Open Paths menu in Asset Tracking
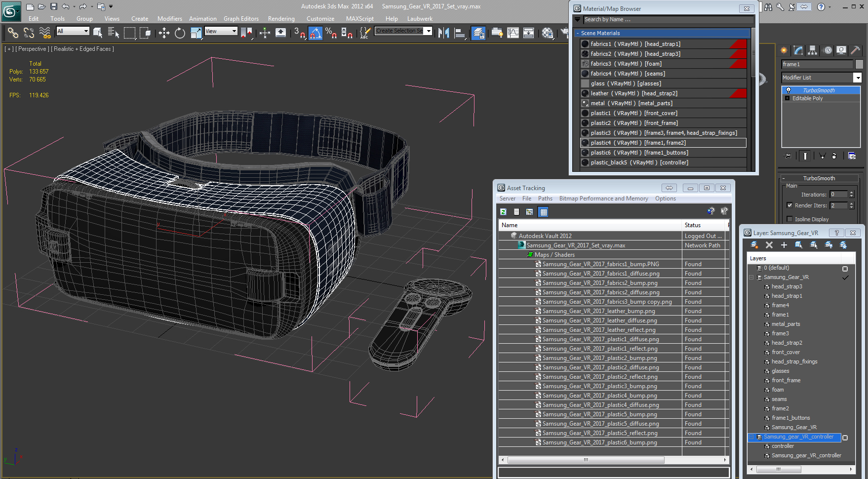Screen dimensions: 868x479 tap(545, 199)
